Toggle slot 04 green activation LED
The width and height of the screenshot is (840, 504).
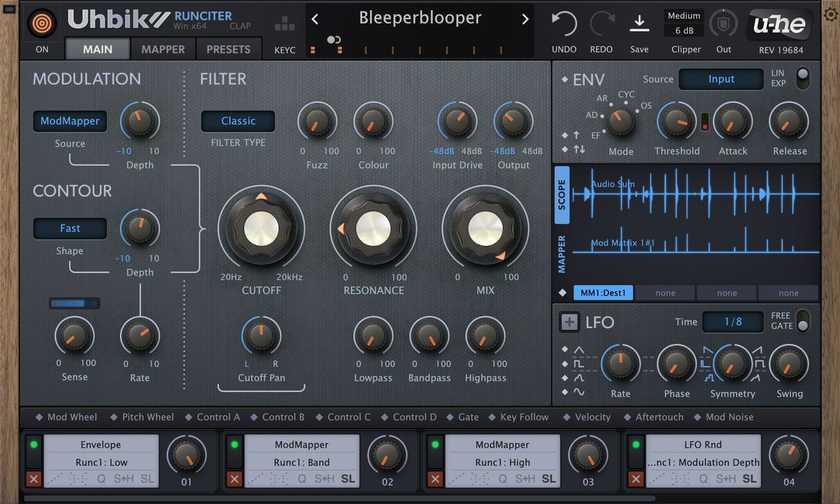point(636,444)
